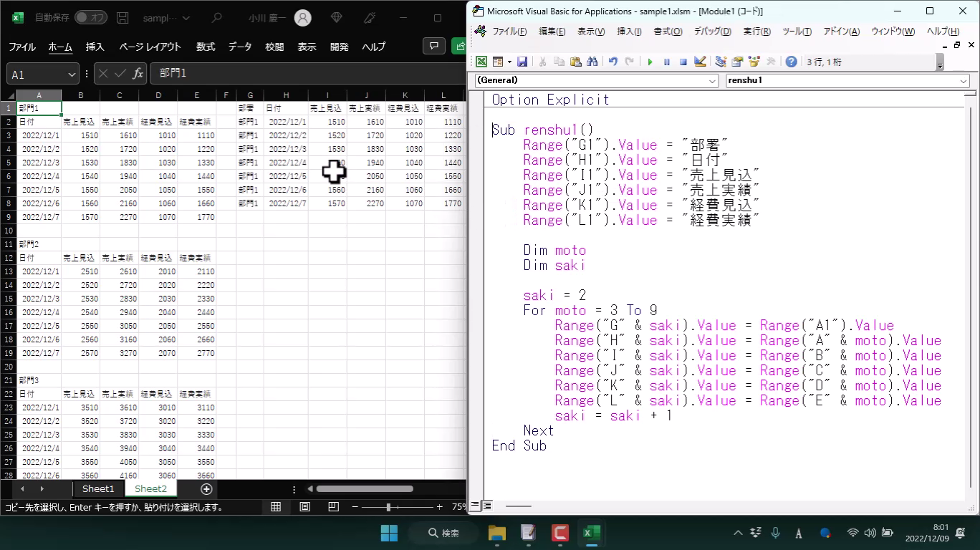Run the macro with the green play icon
Image resolution: width=980 pixels, height=550 pixels.
point(650,62)
